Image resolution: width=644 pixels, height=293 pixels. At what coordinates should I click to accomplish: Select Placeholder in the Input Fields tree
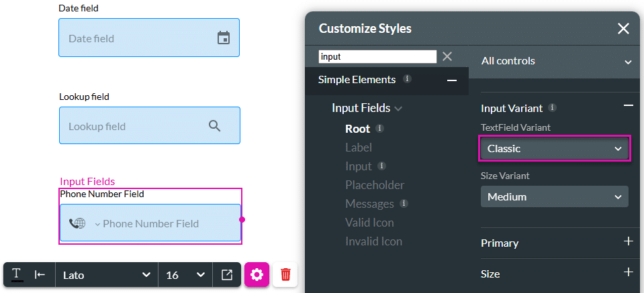click(x=375, y=185)
